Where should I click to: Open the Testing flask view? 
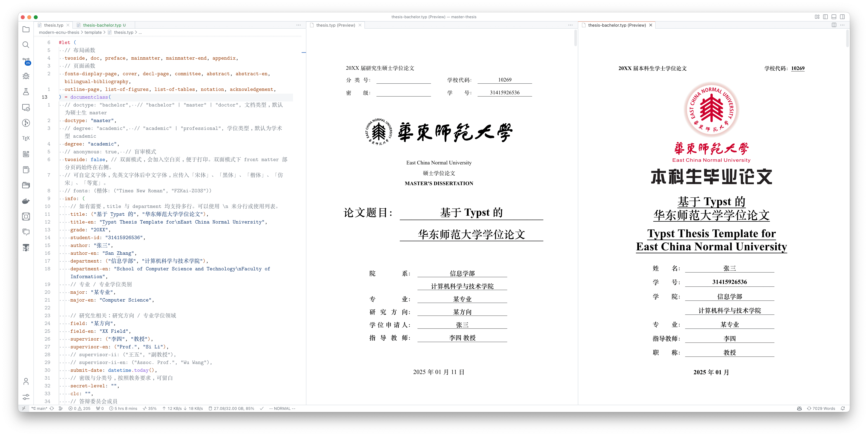pyautogui.click(x=26, y=92)
